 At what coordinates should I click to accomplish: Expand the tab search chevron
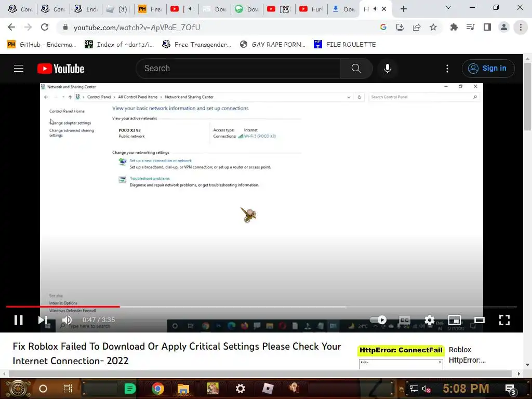point(448,7)
